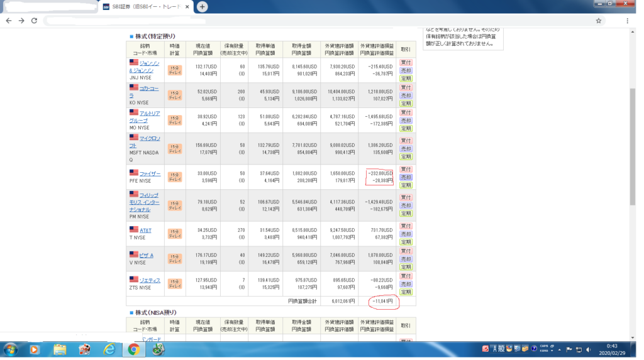The height and width of the screenshot is (360, 644).
Task: Open a new browser tab
Action: pyautogui.click(x=202, y=6)
